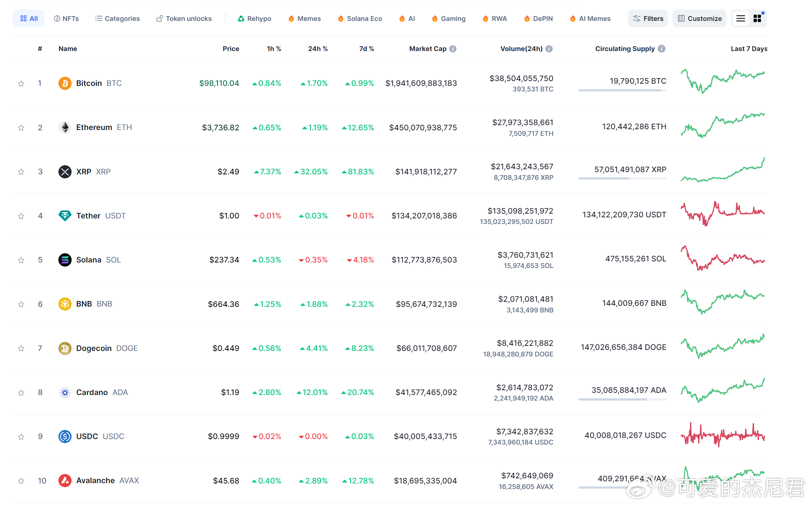
Task: Click the BNB coin logo
Action: coord(65,304)
